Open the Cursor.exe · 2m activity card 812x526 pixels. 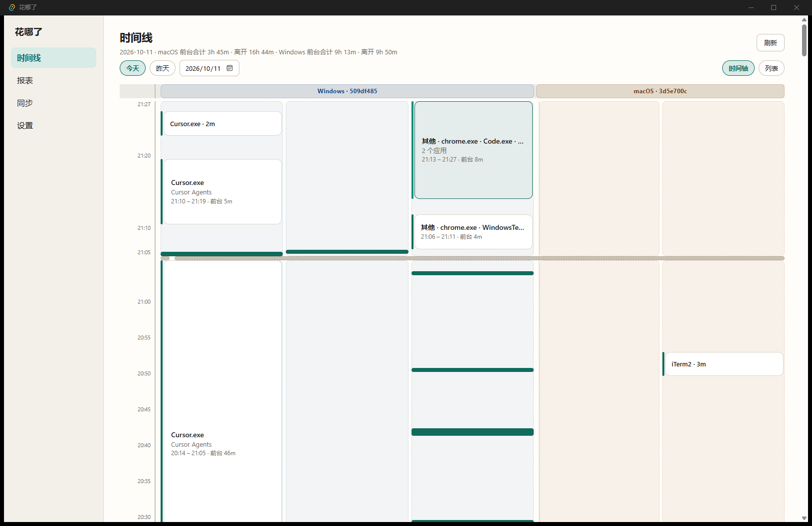point(221,124)
